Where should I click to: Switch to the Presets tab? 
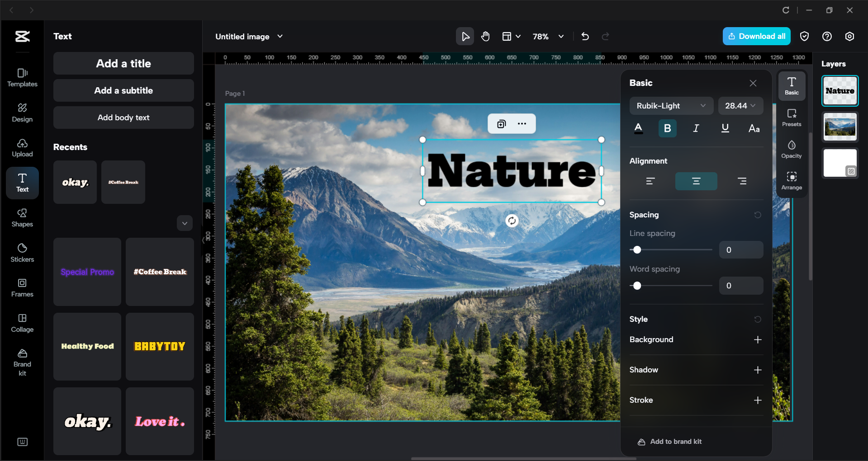coord(792,117)
